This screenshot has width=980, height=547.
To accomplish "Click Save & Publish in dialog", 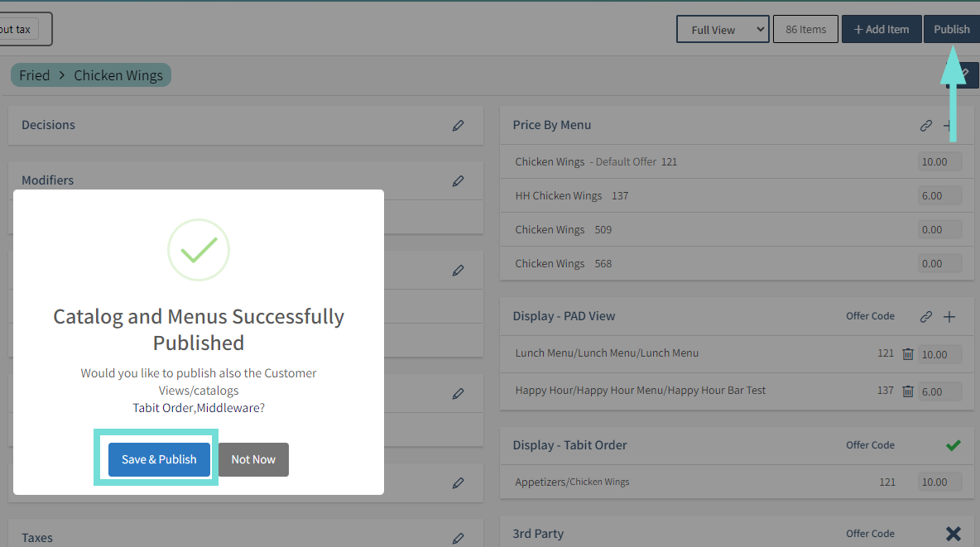I will (x=159, y=459).
